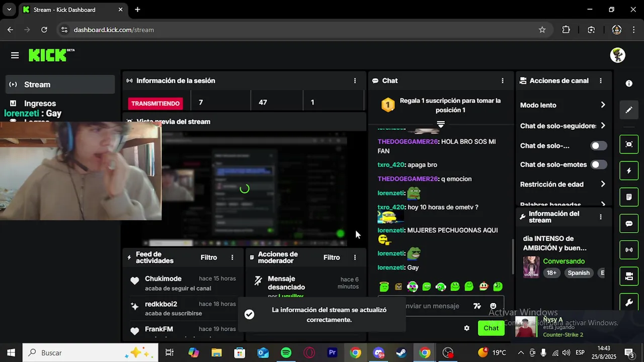Viewport: 644px width, 362px height.
Task: Open the user avatar in Kick header
Action: (x=618, y=55)
